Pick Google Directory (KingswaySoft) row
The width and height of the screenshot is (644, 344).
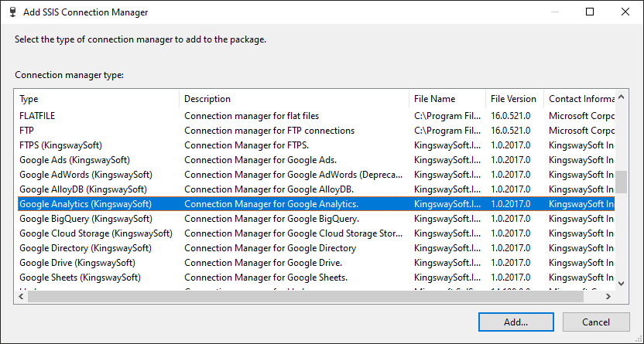pos(317,248)
